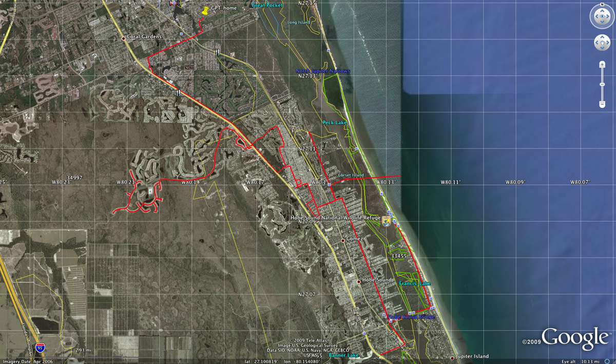Click the Hobe Sound National Wildlife Refuge label

click(x=336, y=218)
